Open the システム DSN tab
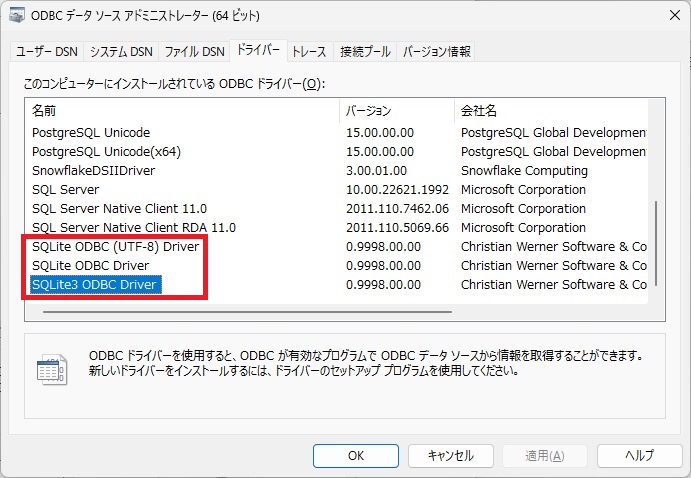Image resolution: width=691 pixels, height=478 pixels. [121, 52]
